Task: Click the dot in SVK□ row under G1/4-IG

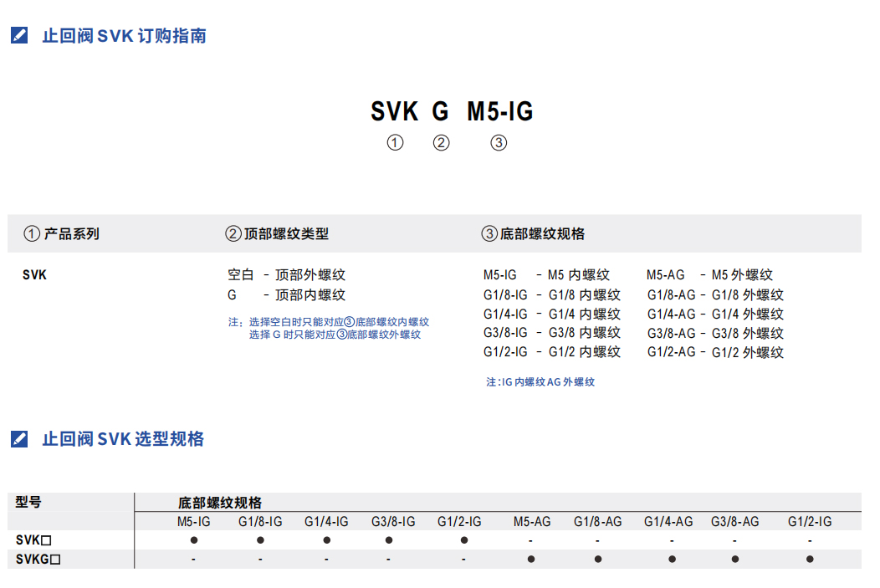Action: (326, 540)
